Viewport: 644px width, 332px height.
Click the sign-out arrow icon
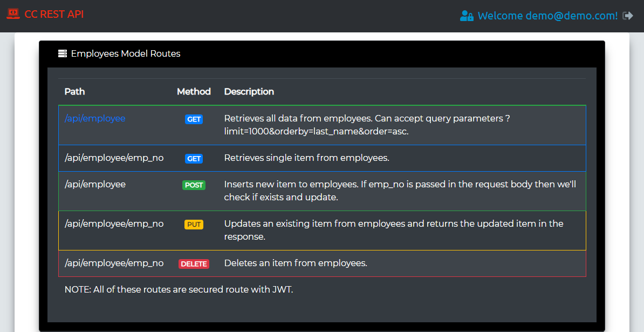tap(628, 16)
